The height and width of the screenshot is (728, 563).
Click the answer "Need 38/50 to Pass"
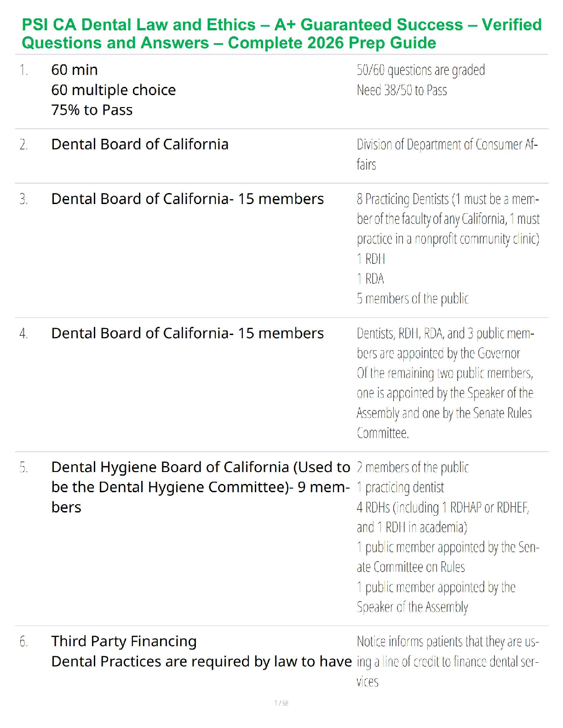402,90
